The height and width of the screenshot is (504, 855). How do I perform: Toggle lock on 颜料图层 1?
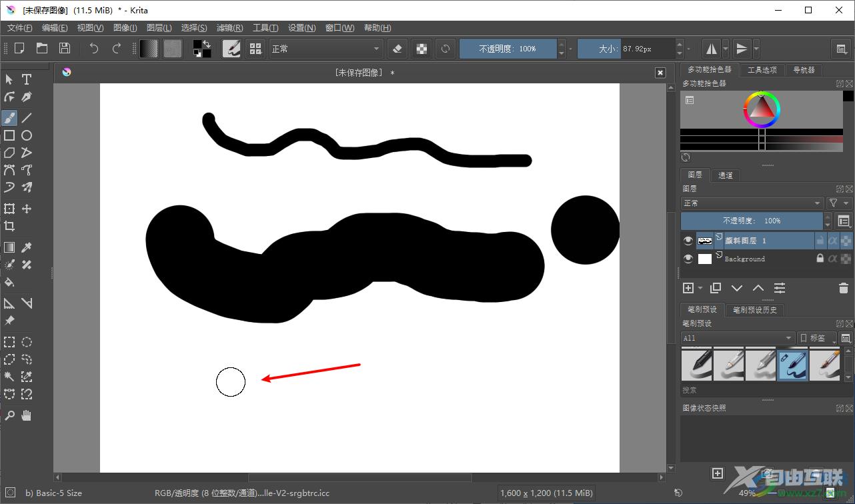click(x=820, y=241)
